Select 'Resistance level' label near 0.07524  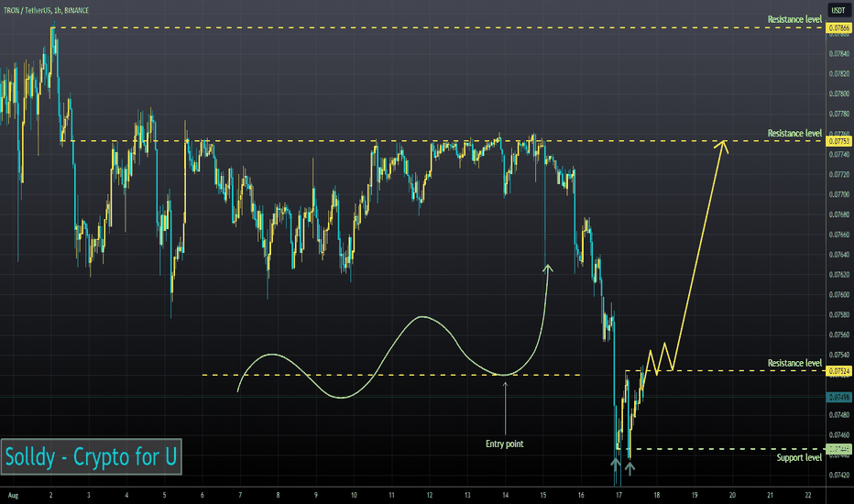(794, 363)
